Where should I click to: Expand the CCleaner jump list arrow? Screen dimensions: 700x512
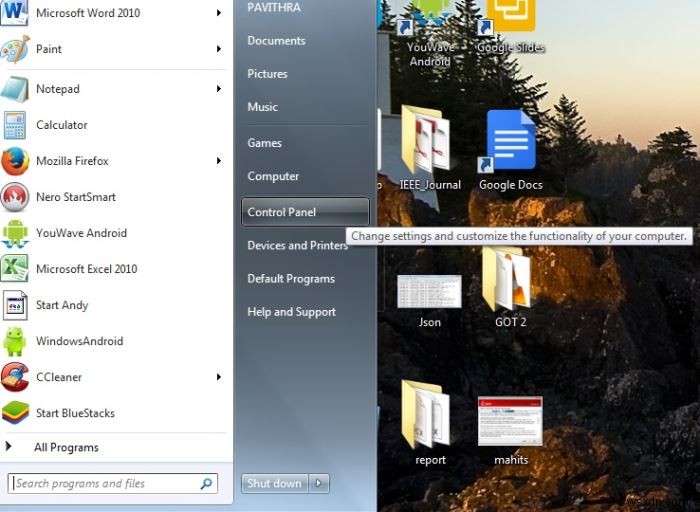(x=219, y=377)
